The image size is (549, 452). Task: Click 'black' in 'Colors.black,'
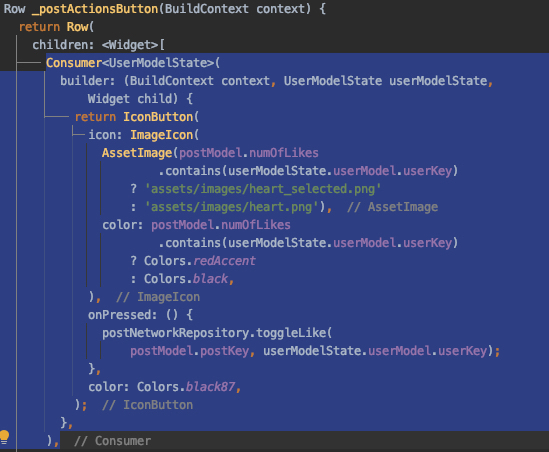coord(210,279)
